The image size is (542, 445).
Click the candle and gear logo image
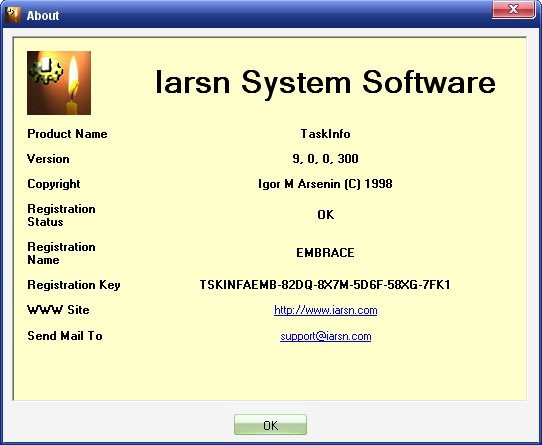click(x=59, y=83)
